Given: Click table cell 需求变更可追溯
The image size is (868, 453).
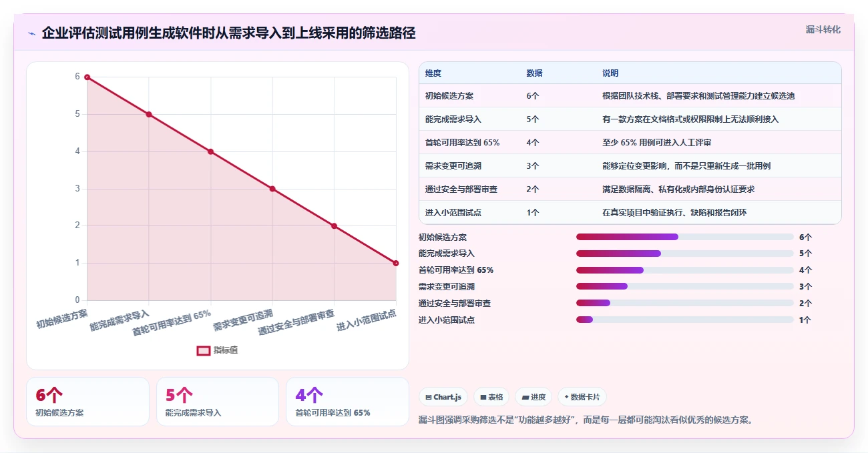Looking at the screenshot, I should 453,166.
